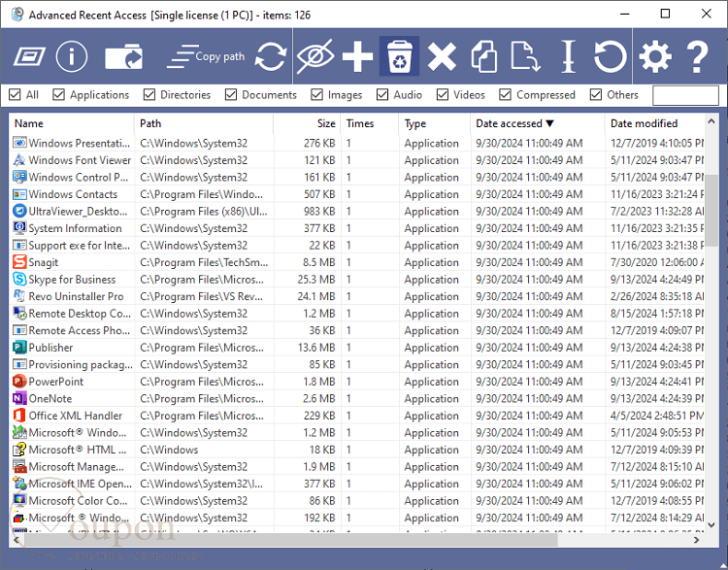The height and width of the screenshot is (570, 728).
Task: Click date 7/30/2020 12:06:00 modified cell
Action: tap(656, 262)
